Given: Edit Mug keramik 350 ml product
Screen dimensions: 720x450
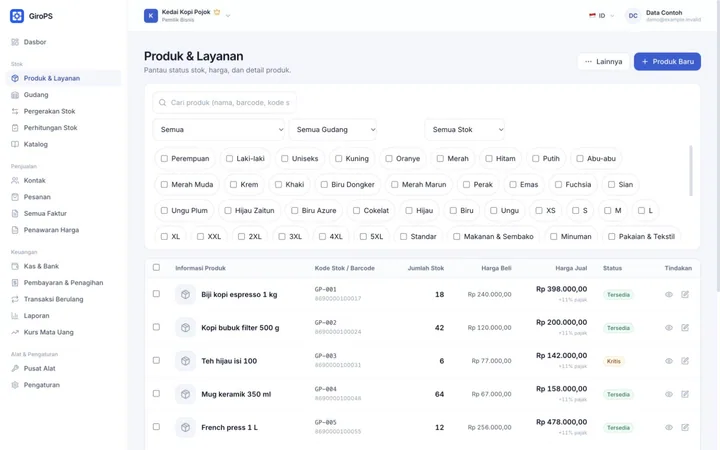Looking at the screenshot, I should 685,394.
